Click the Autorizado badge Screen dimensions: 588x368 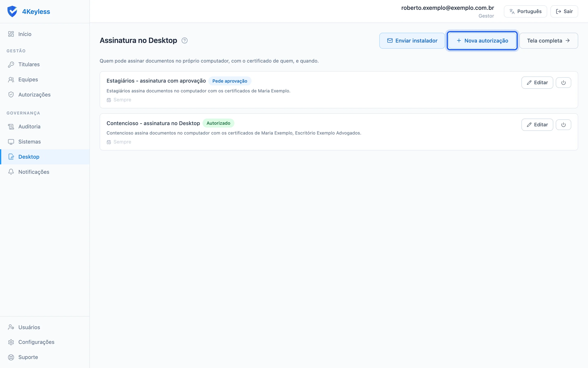pyautogui.click(x=218, y=123)
